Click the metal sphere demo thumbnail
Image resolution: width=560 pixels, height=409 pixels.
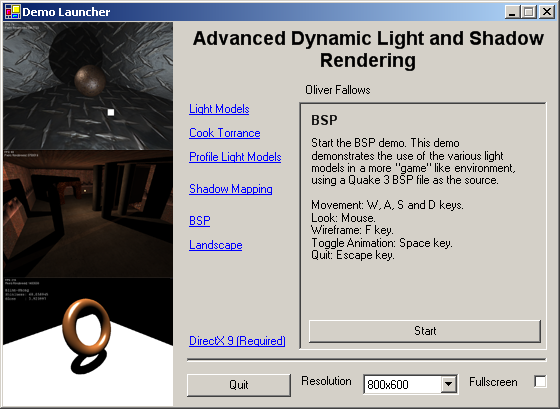point(88,86)
